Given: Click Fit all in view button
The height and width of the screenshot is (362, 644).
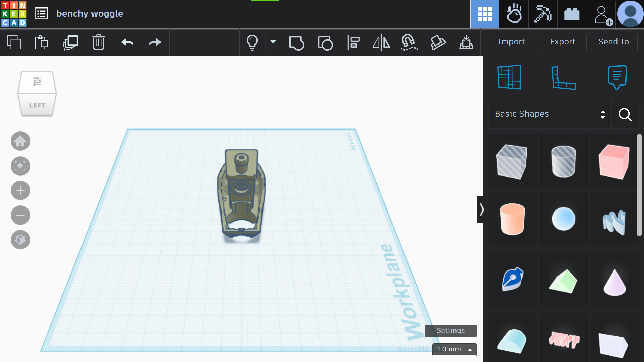Looking at the screenshot, I should [20, 166].
